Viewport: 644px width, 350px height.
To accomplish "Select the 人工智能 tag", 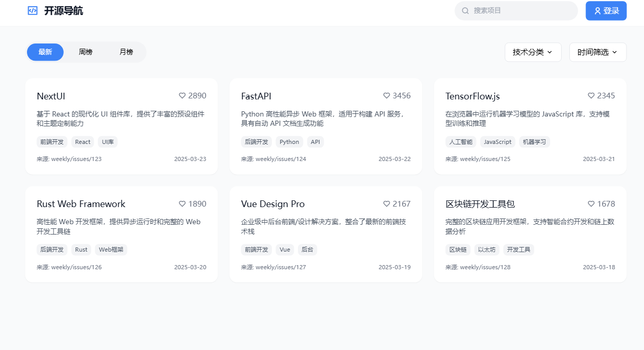I will (x=461, y=142).
